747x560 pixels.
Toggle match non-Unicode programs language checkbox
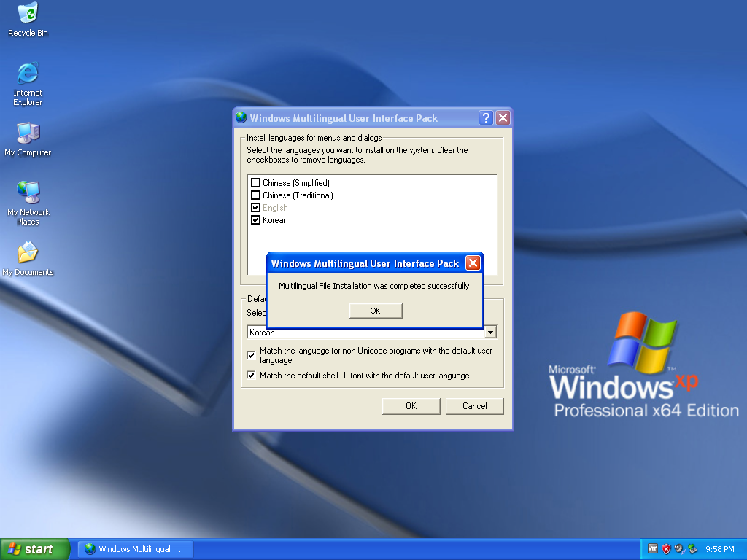tap(251, 355)
